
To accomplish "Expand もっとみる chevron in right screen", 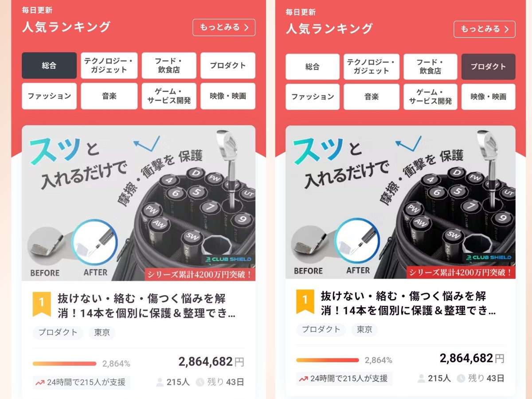I will [x=507, y=29].
